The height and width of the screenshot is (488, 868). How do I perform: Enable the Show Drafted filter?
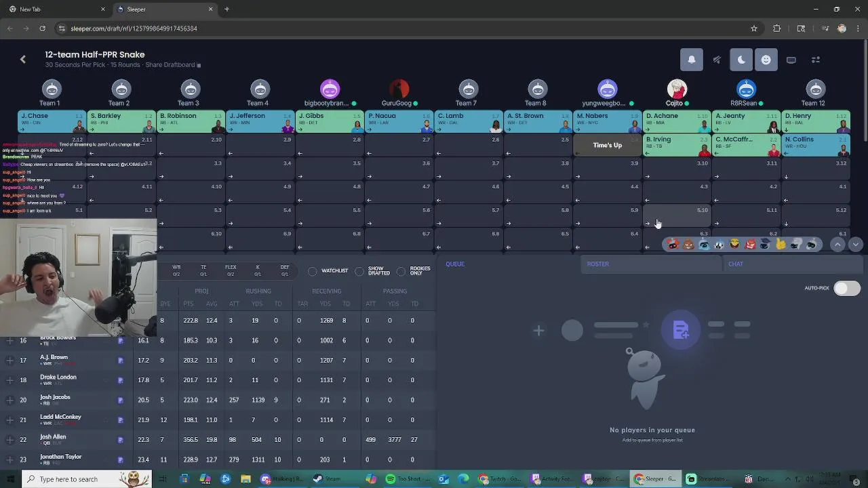(x=372, y=271)
